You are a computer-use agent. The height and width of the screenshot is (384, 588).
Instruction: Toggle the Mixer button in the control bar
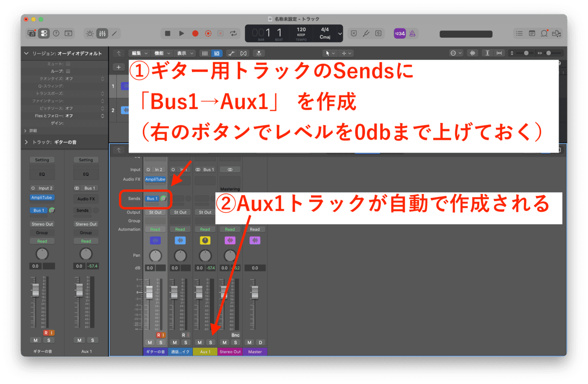[x=102, y=33]
